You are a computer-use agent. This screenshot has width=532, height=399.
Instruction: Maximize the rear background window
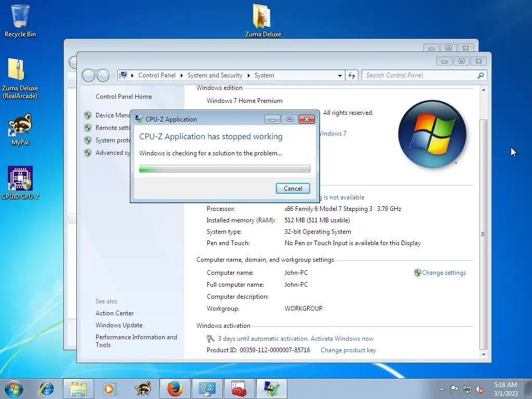click(448, 48)
